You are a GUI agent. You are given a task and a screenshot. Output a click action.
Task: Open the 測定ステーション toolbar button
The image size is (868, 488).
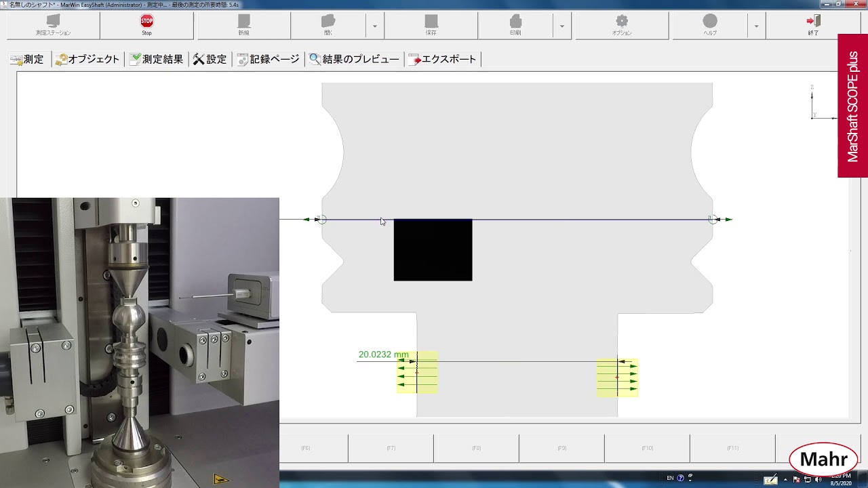click(x=53, y=26)
